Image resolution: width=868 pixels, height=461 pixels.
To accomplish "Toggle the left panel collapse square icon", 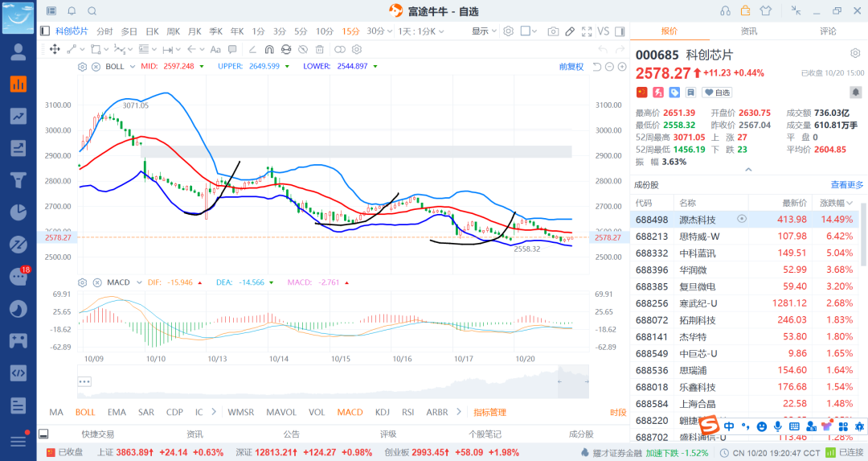I will pos(46,31).
